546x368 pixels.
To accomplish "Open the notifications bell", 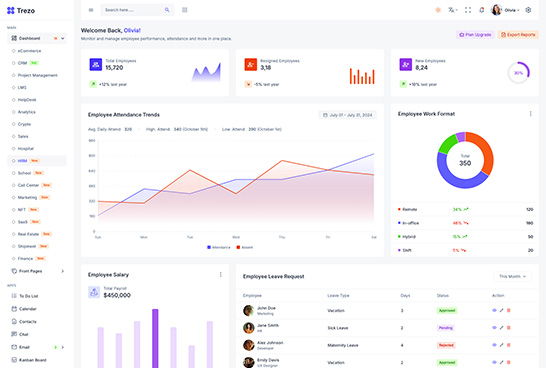I will tap(482, 10).
